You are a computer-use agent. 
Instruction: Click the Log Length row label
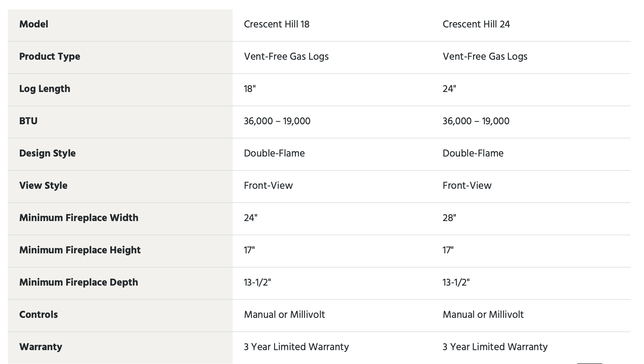[45, 89]
